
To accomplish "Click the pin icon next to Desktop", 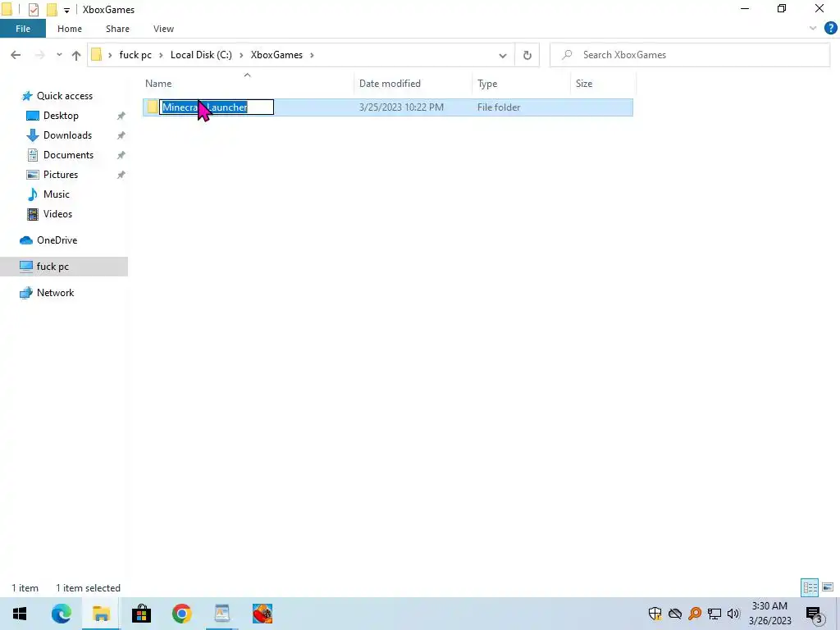I will click(121, 116).
